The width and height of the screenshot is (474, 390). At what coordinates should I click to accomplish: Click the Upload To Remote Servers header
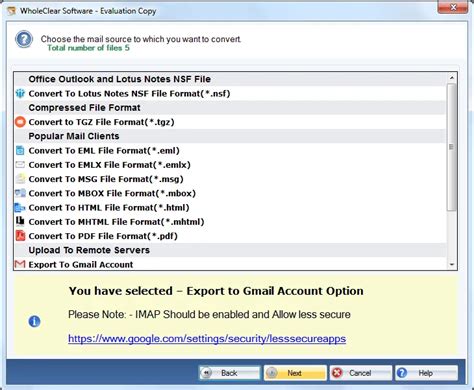[x=89, y=250]
